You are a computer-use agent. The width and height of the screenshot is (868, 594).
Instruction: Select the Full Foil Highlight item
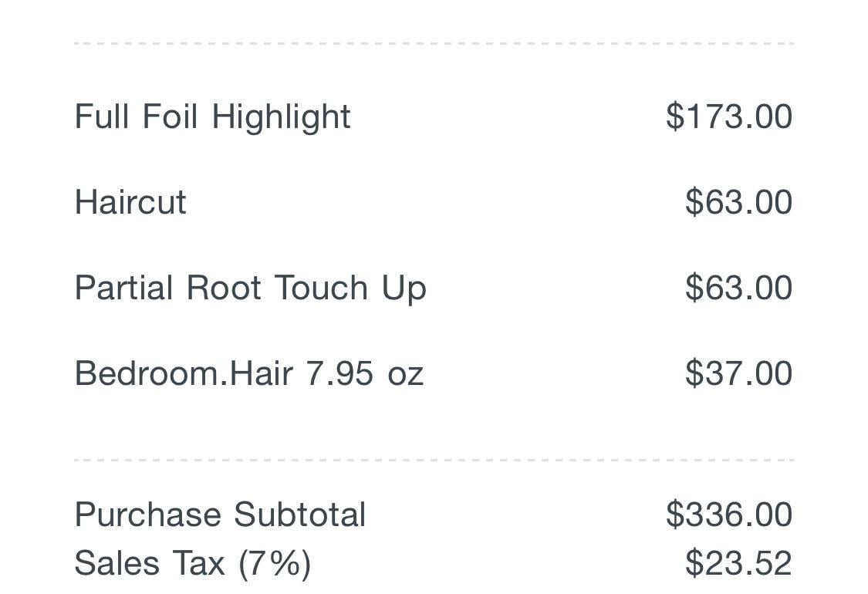click(x=213, y=116)
